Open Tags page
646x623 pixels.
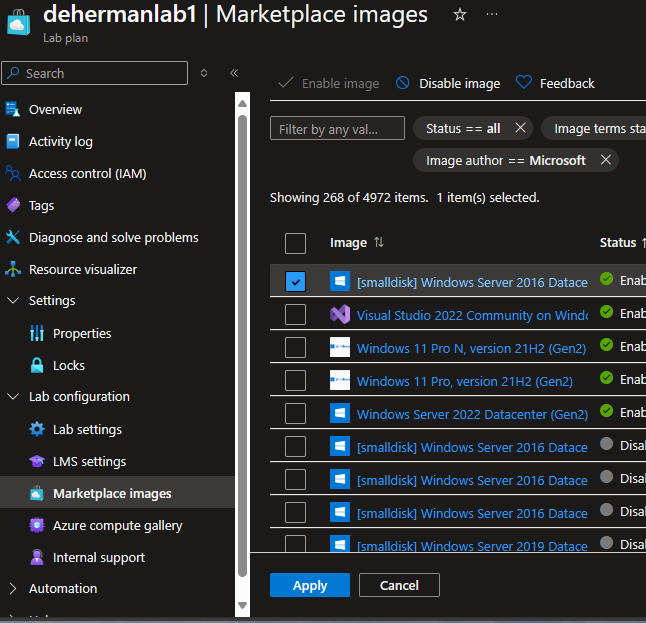click(41, 205)
